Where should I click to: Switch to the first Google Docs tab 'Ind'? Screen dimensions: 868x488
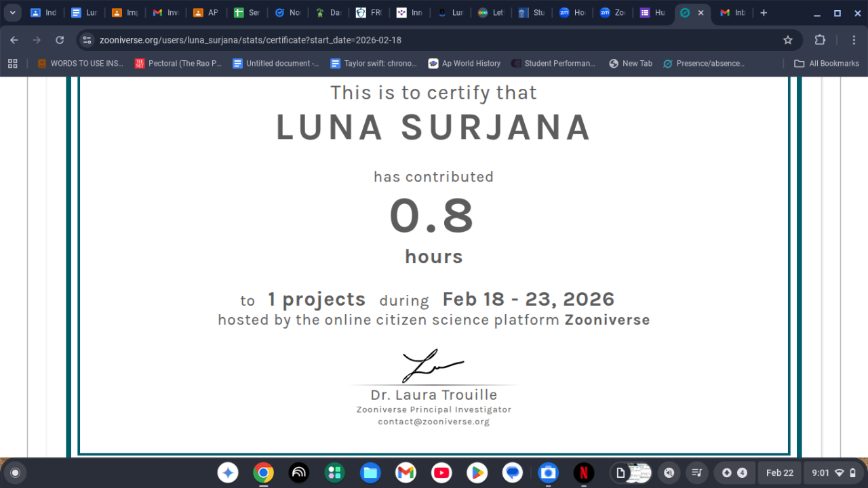point(43,13)
